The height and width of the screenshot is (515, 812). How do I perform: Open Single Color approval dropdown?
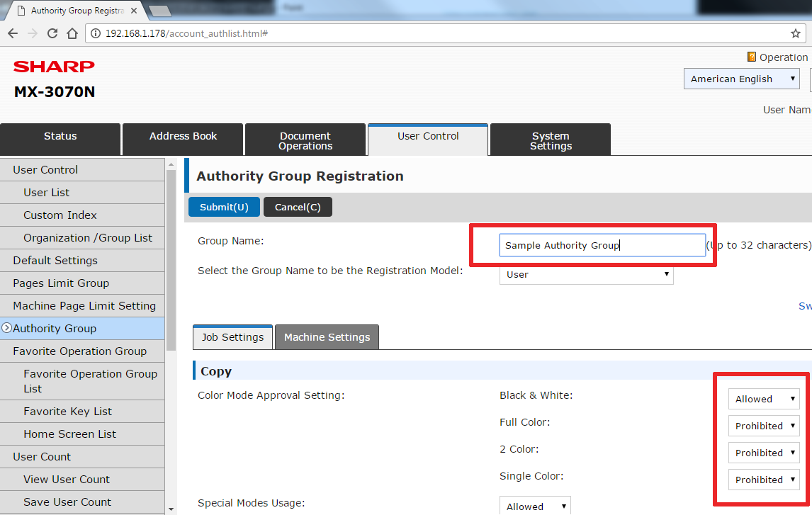click(764, 480)
